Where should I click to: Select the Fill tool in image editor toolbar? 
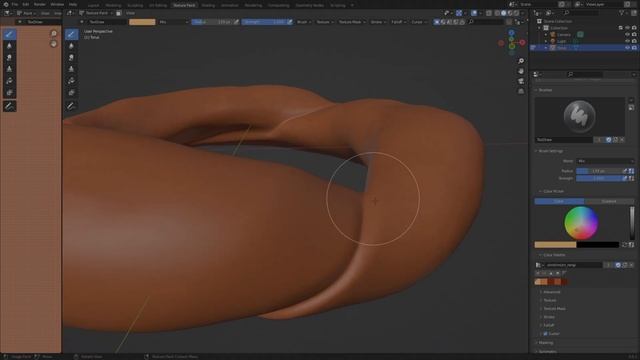point(9,81)
